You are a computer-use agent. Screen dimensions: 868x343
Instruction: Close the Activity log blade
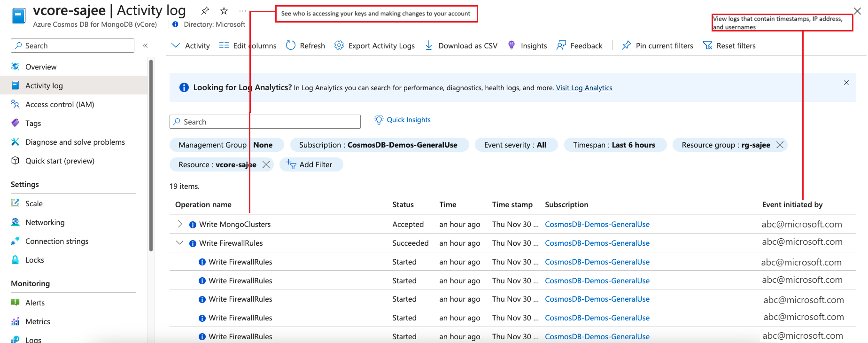point(857,11)
